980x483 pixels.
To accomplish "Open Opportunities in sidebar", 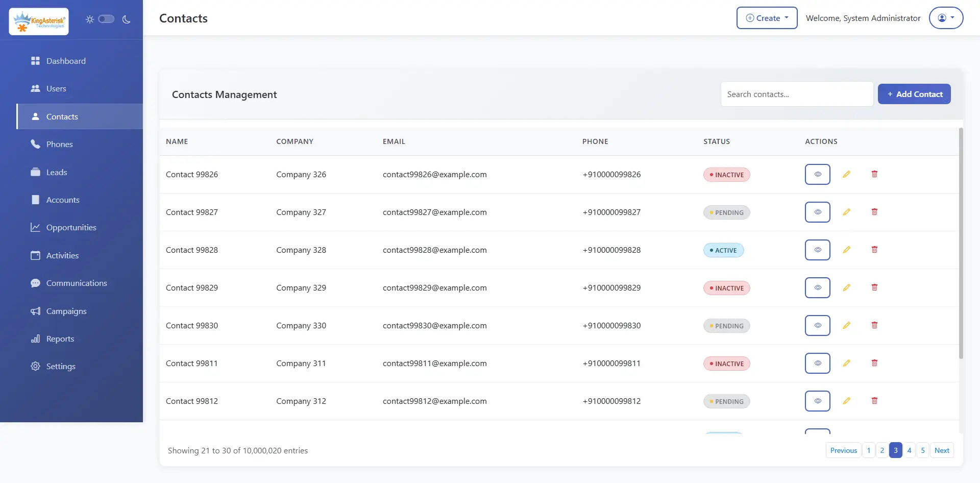I will [80, 227].
